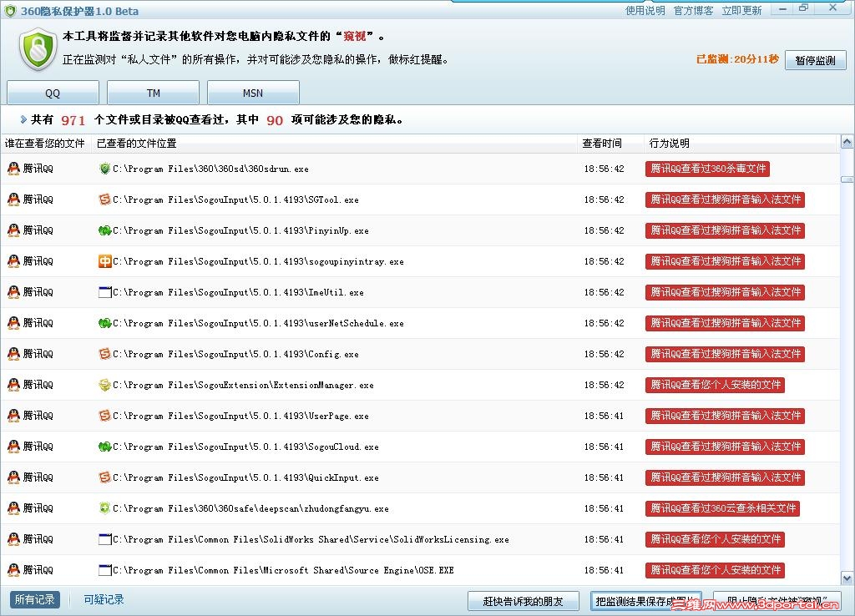
Task: Click the QQ penguin icon in 360sdrun.exe row
Action: click(x=13, y=169)
